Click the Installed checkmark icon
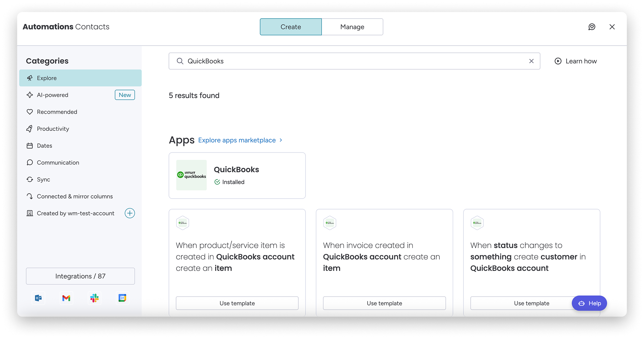The height and width of the screenshot is (339, 644). 217,182
